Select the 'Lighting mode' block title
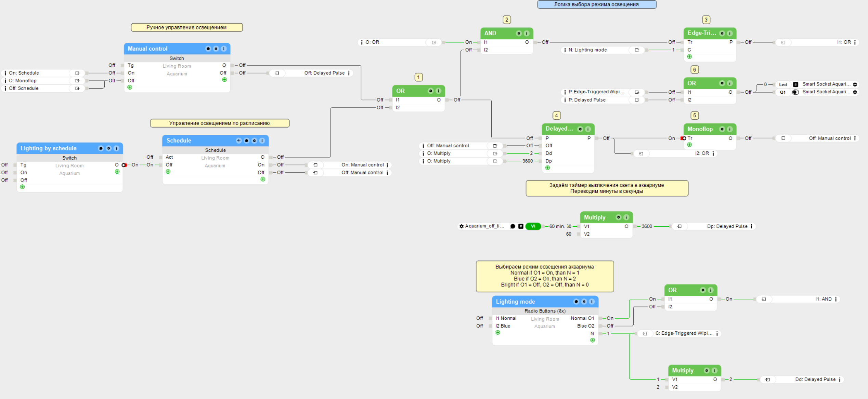This screenshot has width=868, height=399. click(515, 302)
